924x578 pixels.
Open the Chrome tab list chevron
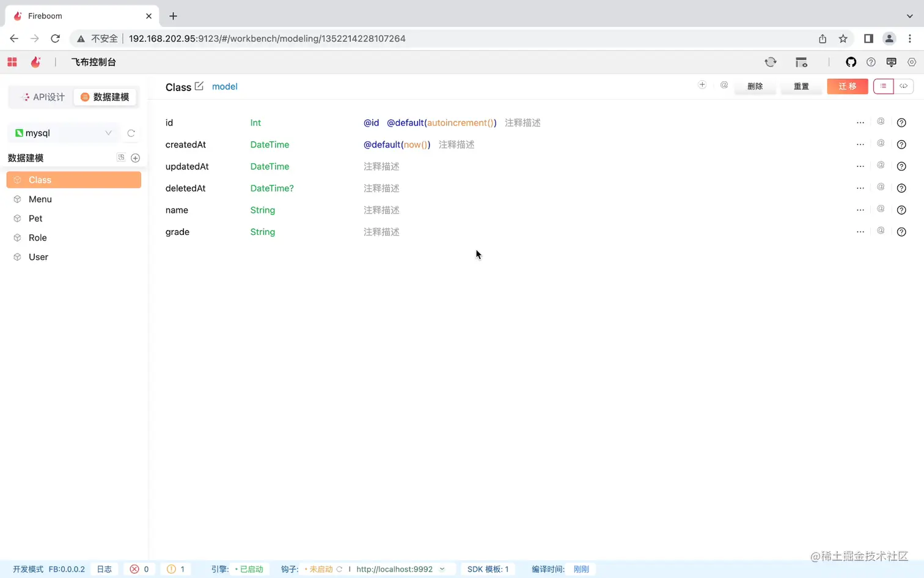(x=909, y=16)
